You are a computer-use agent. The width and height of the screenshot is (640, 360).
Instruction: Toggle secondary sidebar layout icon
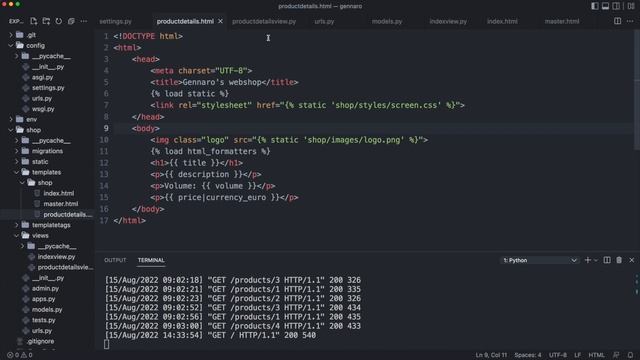click(616, 6)
